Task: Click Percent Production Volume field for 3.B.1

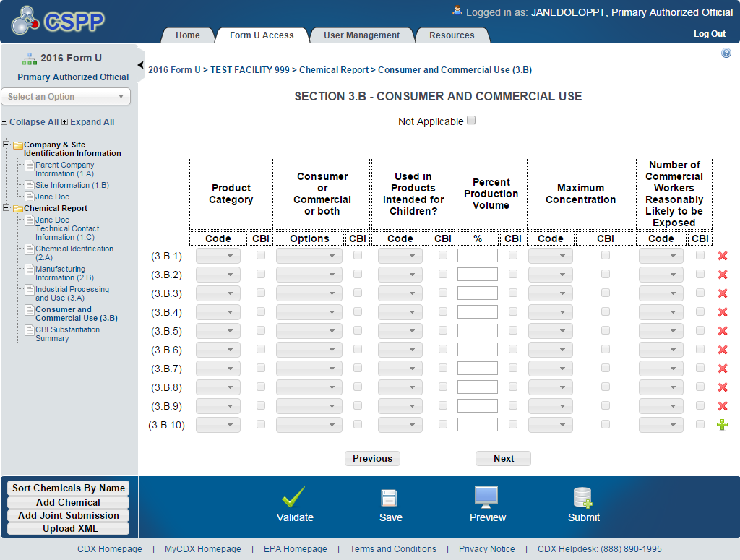Action: click(478, 256)
